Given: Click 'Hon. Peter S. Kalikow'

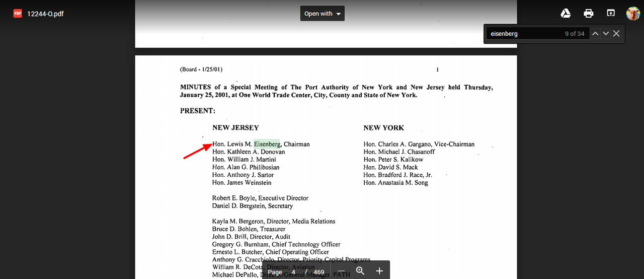Looking at the screenshot, I should (x=393, y=160).
